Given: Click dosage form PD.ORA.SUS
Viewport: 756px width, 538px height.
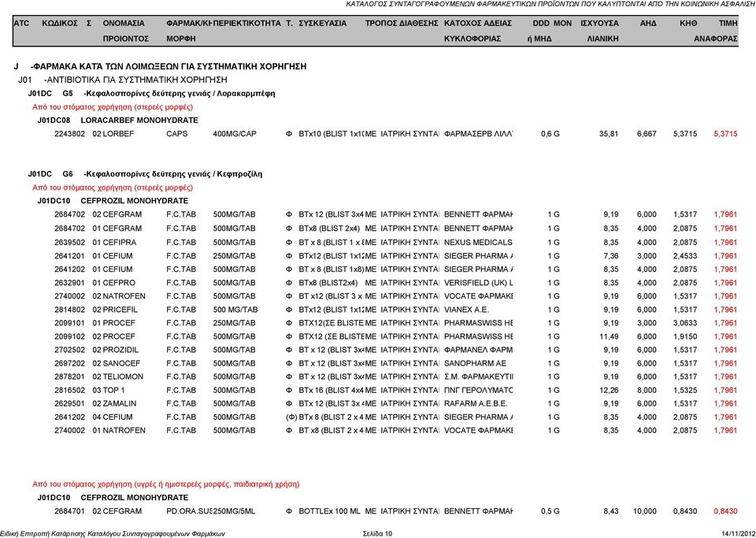Looking at the screenshot, I should coord(189,511).
